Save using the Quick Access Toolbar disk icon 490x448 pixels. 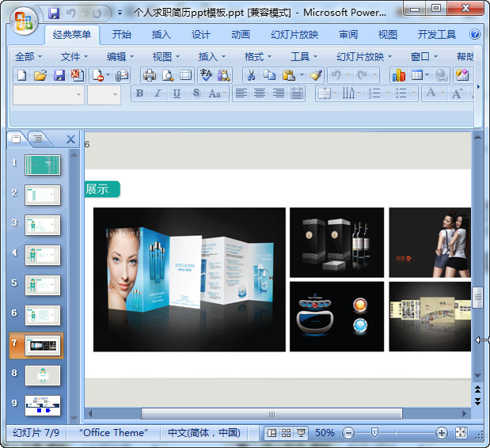pos(54,13)
